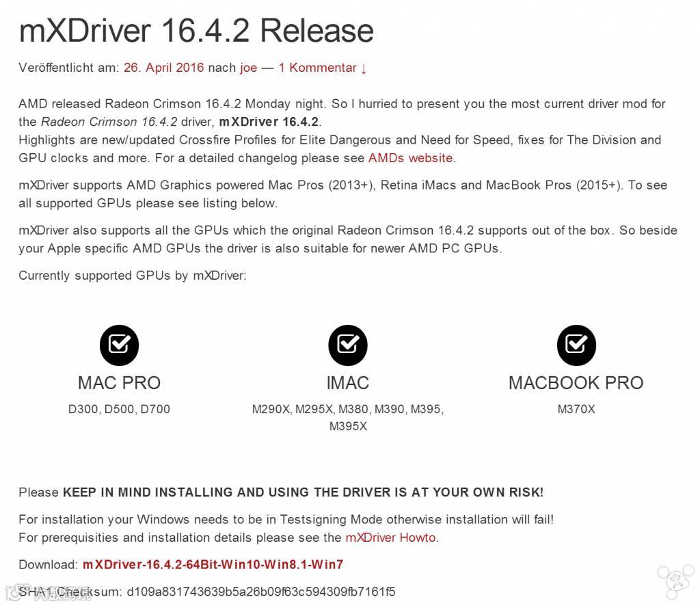
Task: Click the D300, D500, D700 GPU list
Action: 119,409
